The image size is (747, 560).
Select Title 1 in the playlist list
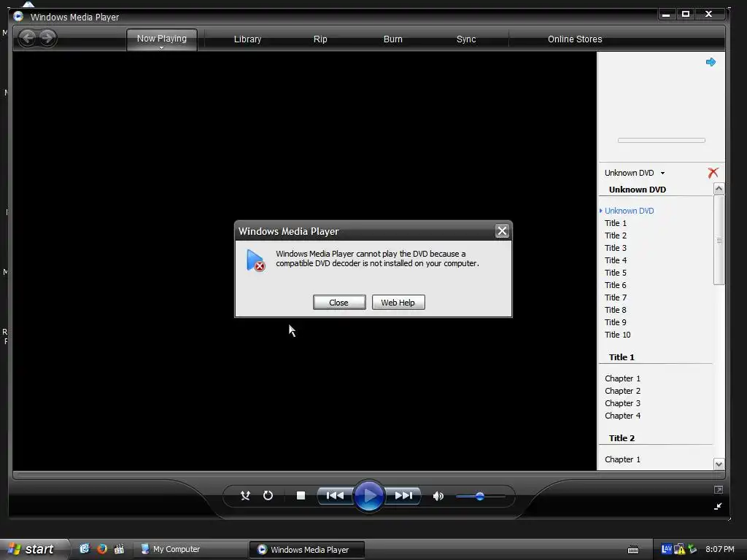click(616, 223)
